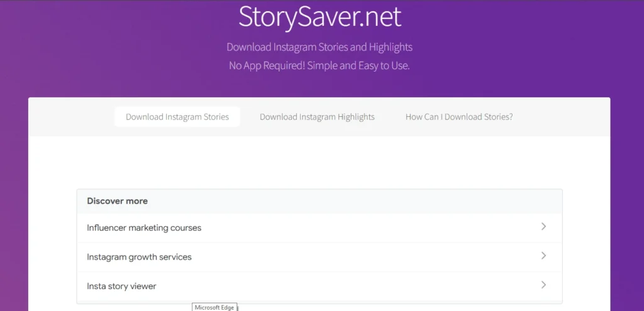This screenshot has height=311, width=644.
Task: Click the Download Instagram Stories and Highlights subtitle
Action: click(319, 47)
